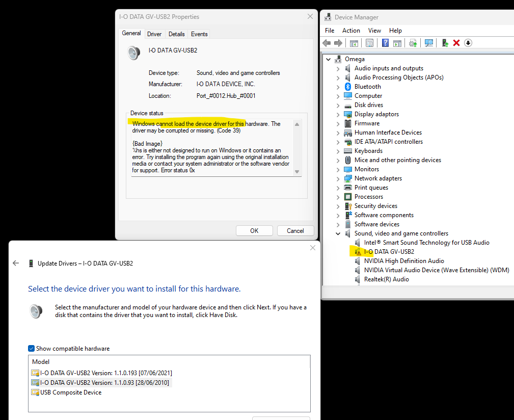Click the Back arrow in Device Manager toolbar

point(327,43)
